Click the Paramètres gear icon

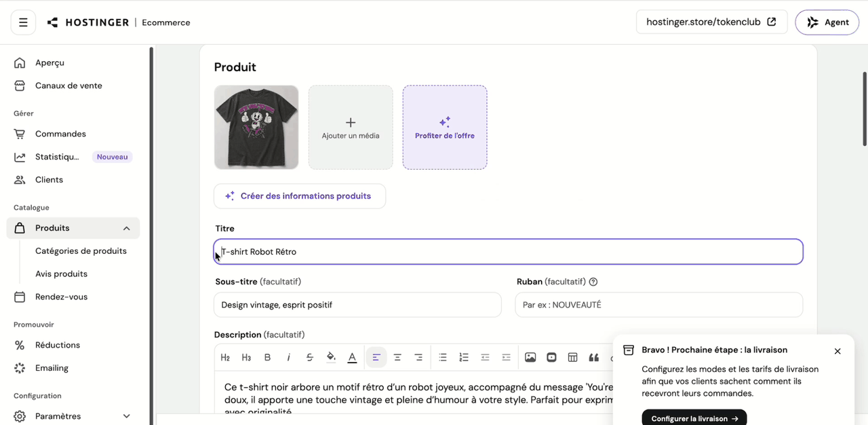(20, 416)
